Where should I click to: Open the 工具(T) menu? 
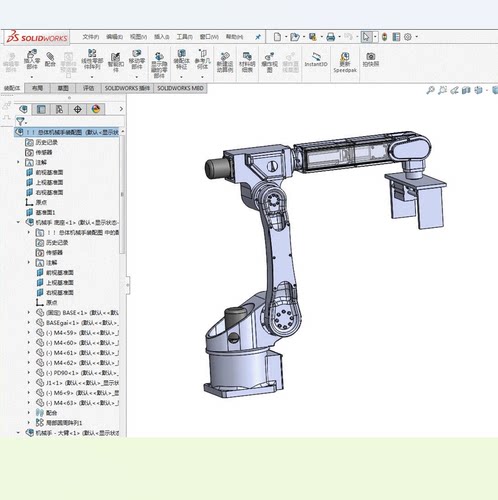(x=184, y=37)
